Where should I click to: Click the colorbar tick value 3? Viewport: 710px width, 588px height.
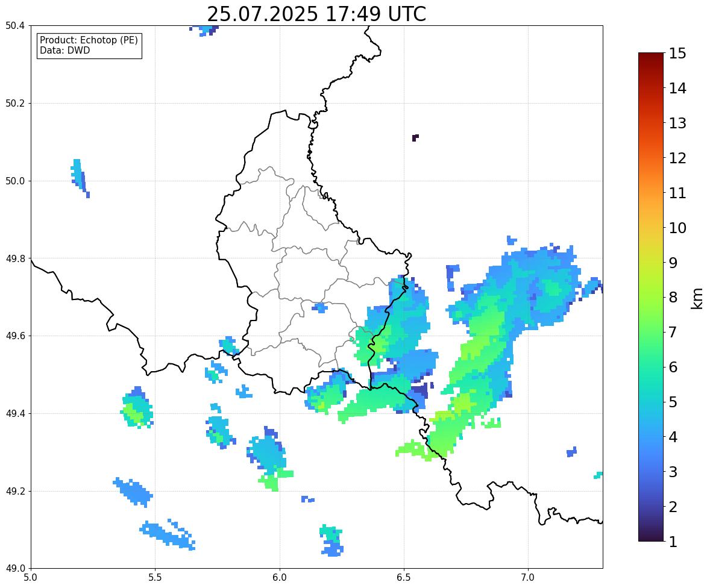point(673,472)
